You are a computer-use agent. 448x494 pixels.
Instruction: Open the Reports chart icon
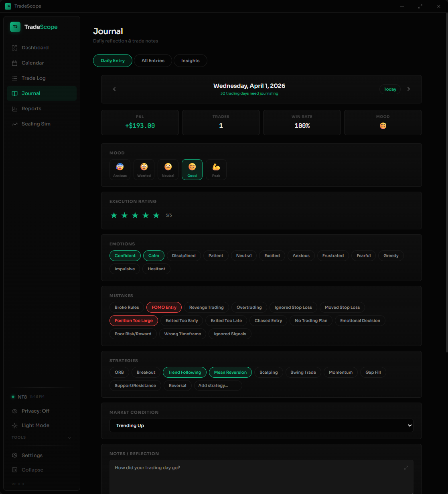pos(14,108)
